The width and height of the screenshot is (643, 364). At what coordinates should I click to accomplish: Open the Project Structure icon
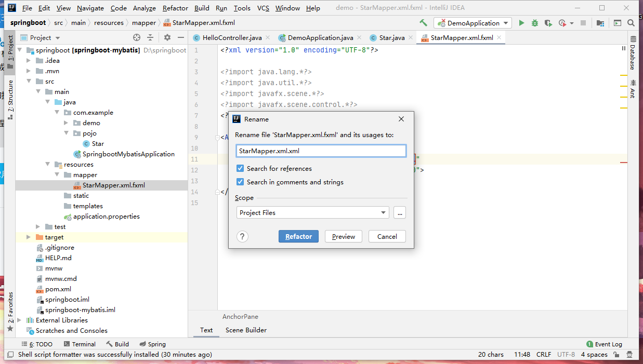click(x=600, y=23)
